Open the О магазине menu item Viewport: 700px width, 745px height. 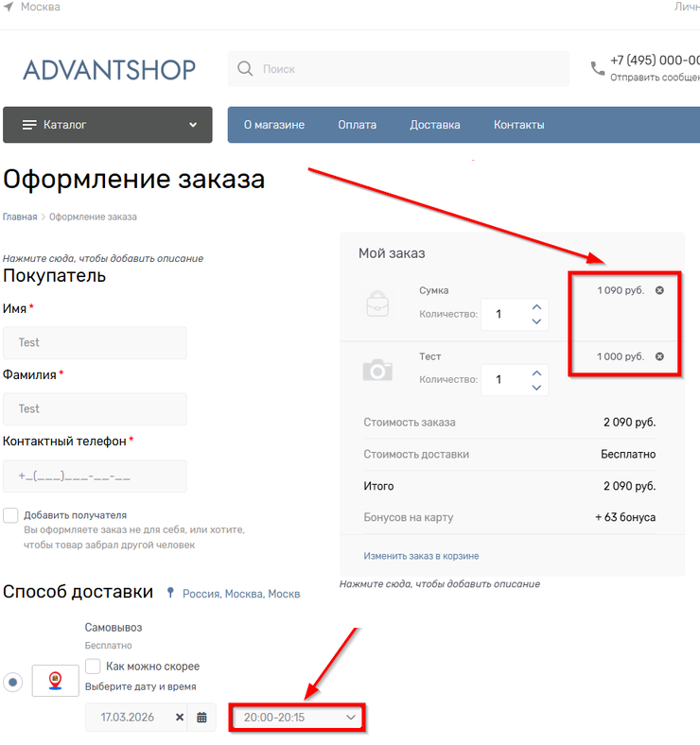click(x=274, y=125)
